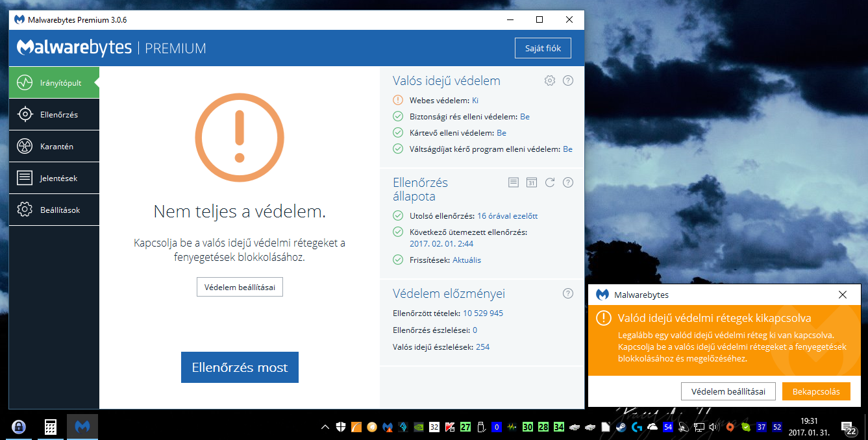Click the 'Valód idejű védelmi rétegek kikapcsolva' notification title
Image resolution: width=868 pixels, height=440 pixels.
714,318
